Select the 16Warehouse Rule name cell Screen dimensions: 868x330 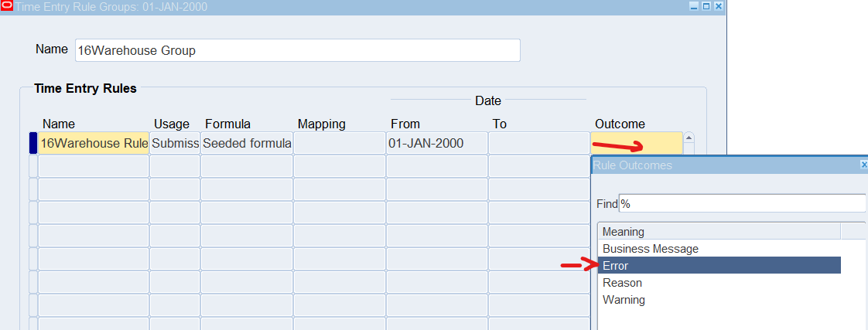[x=94, y=143]
